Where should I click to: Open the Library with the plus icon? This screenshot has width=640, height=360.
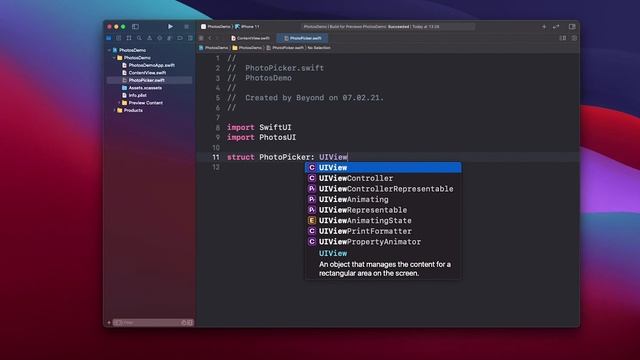click(x=544, y=27)
